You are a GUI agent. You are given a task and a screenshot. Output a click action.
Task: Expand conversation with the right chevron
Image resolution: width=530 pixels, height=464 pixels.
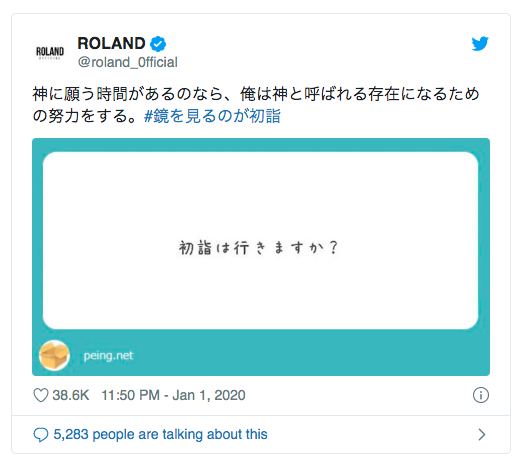coord(482,434)
